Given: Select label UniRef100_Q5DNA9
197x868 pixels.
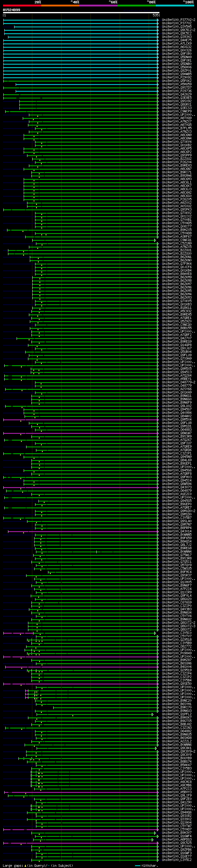Looking at the screenshot, I should pyautogui.click(x=177, y=57).
